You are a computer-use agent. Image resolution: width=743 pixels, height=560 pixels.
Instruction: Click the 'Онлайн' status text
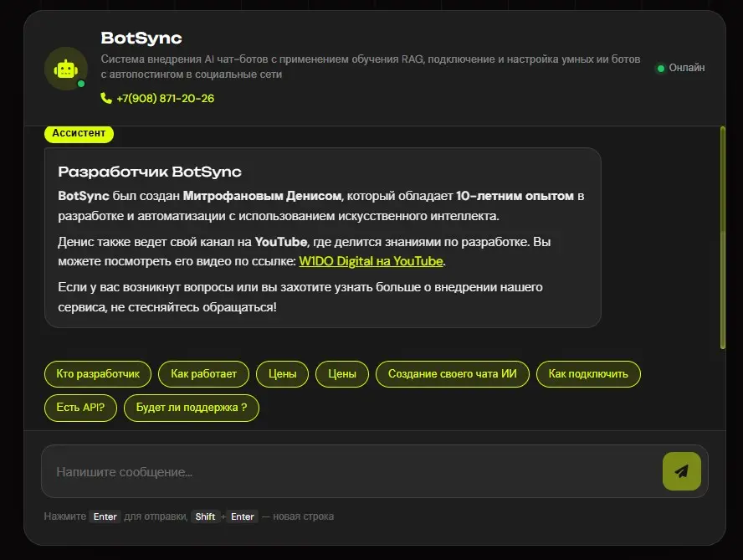point(687,68)
